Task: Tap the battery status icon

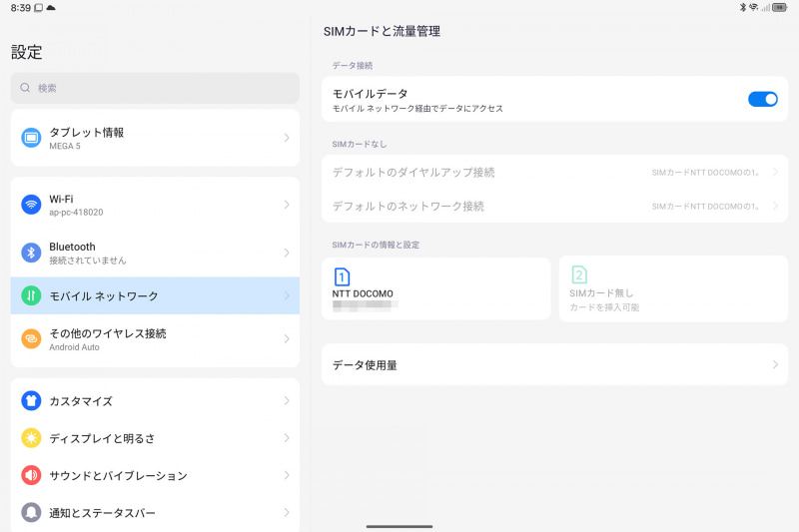Action: (x=780, y=7)
